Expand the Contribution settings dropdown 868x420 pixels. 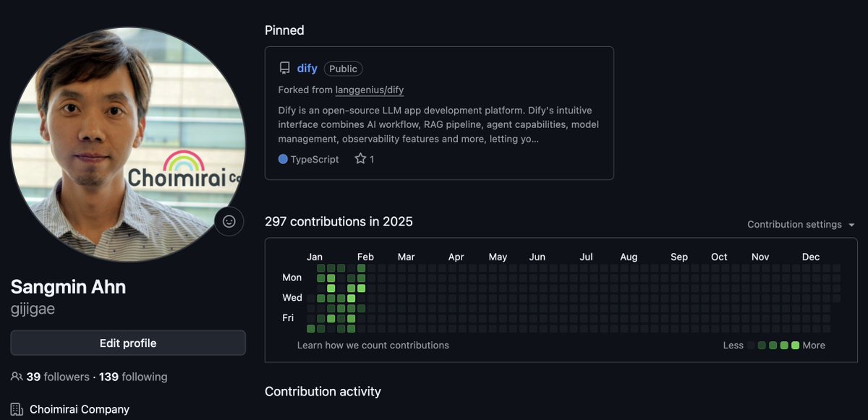(801, 225)
